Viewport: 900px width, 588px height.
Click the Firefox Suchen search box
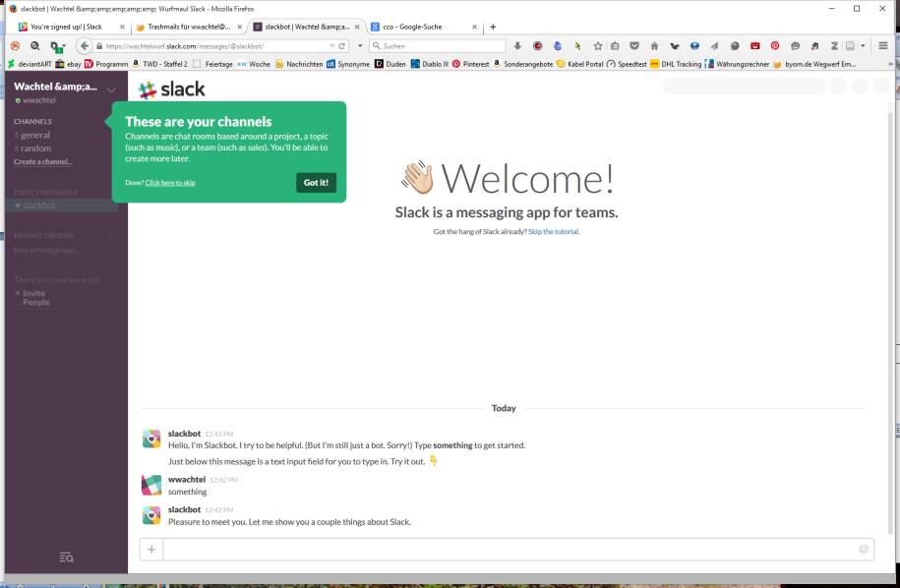pyautogui.click(x=438, y=46)
